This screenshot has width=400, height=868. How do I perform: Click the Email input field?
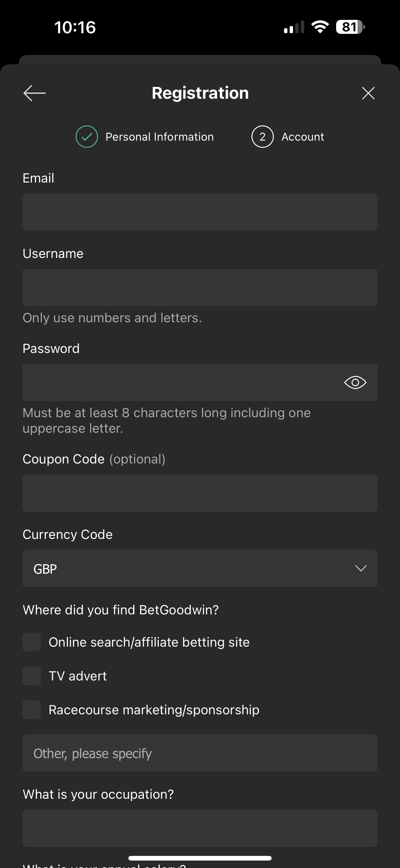click(200, 212)
